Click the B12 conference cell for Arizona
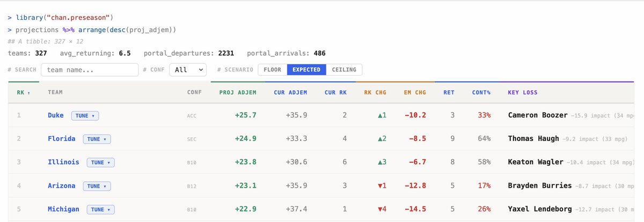 point(192,186)
